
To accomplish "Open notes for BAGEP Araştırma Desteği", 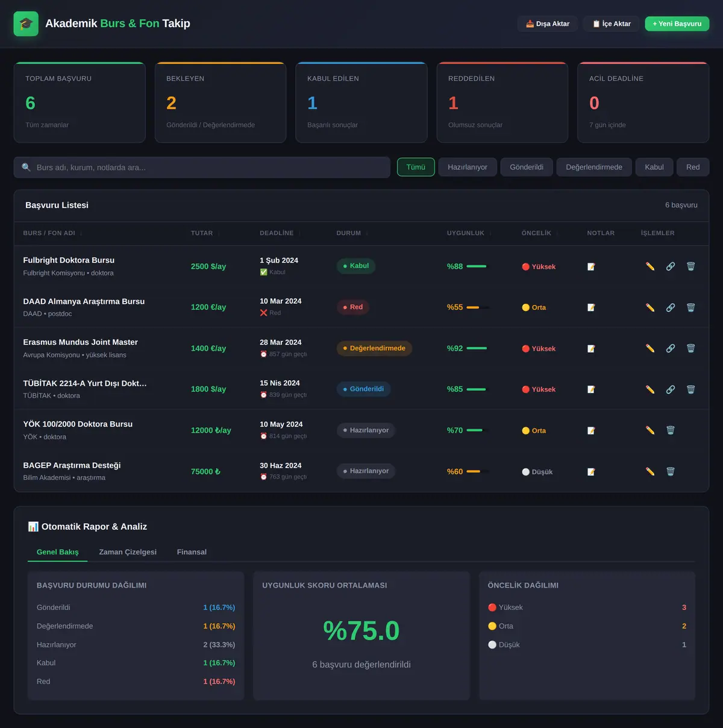I will 591,471.
